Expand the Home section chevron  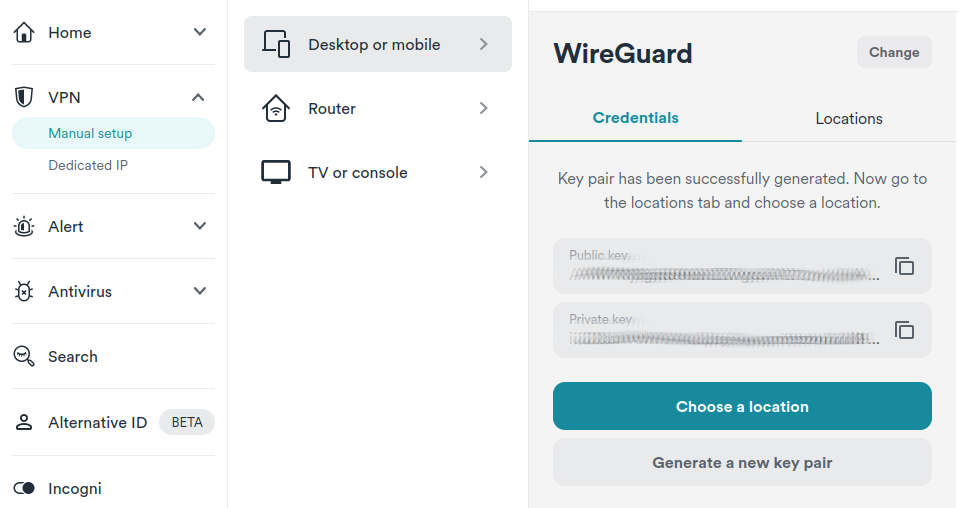200,32
